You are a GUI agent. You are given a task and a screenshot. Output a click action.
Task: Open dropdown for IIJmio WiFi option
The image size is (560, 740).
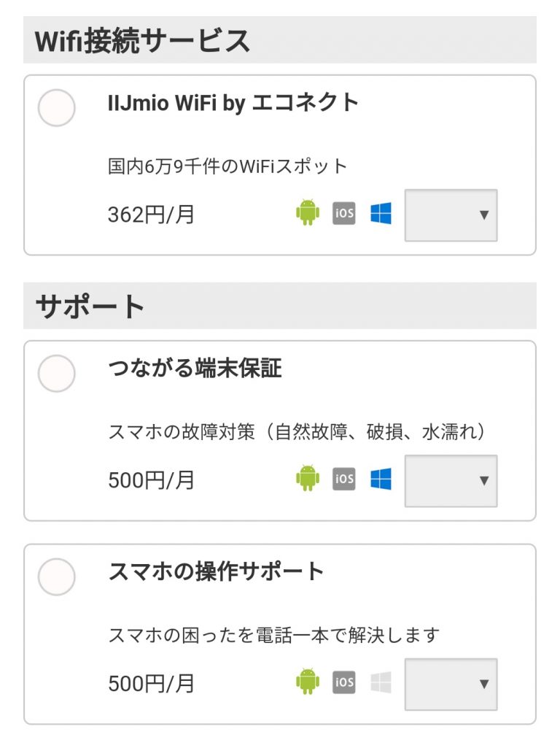click(x=451, y=215)
